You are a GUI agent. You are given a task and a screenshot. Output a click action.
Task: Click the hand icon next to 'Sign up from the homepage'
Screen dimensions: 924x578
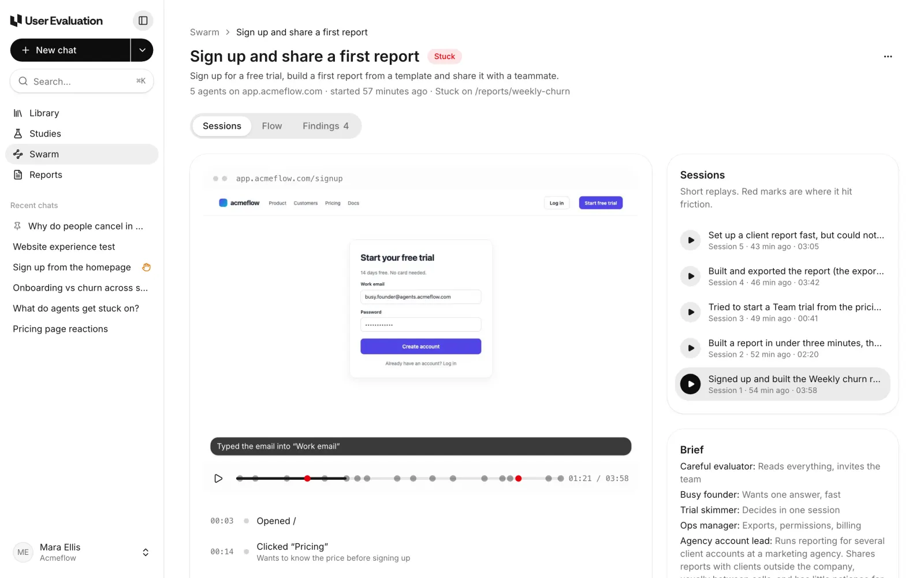point(147,267)
